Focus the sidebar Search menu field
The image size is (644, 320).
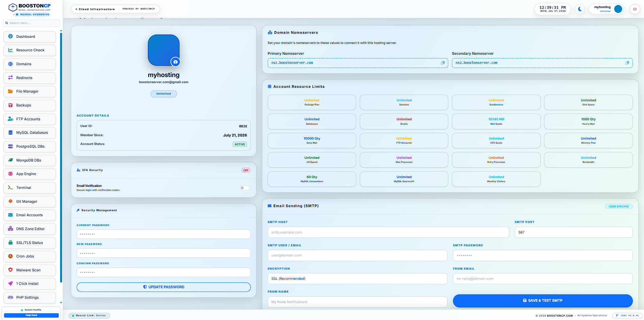click(x=31, y=23)
